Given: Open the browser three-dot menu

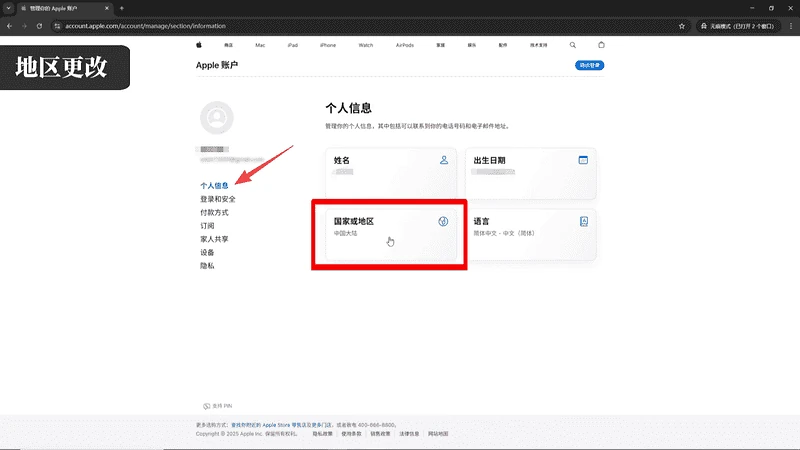Looking at the screenshot, I should coord(791,26).
